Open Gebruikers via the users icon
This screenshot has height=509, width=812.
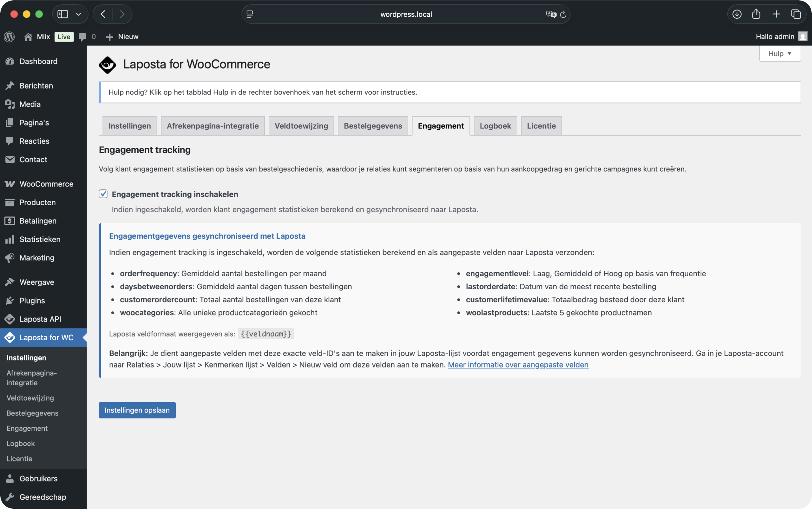point(10,478)
